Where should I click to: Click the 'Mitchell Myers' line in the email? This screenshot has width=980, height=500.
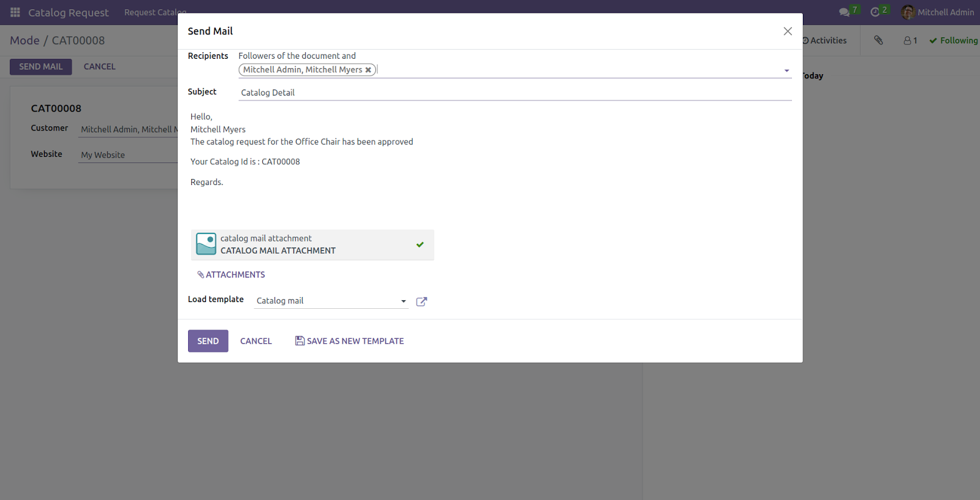218,129
